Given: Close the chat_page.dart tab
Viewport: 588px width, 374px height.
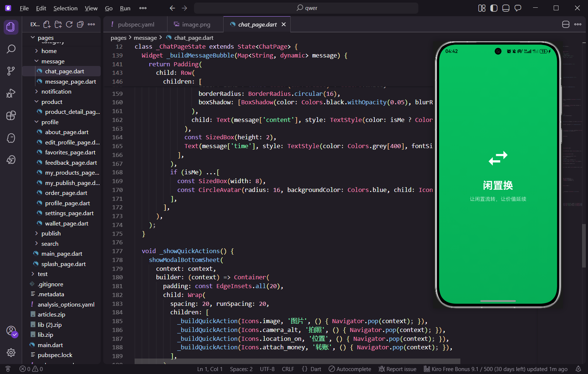Looking at the screenshot, I should [284, 24].
